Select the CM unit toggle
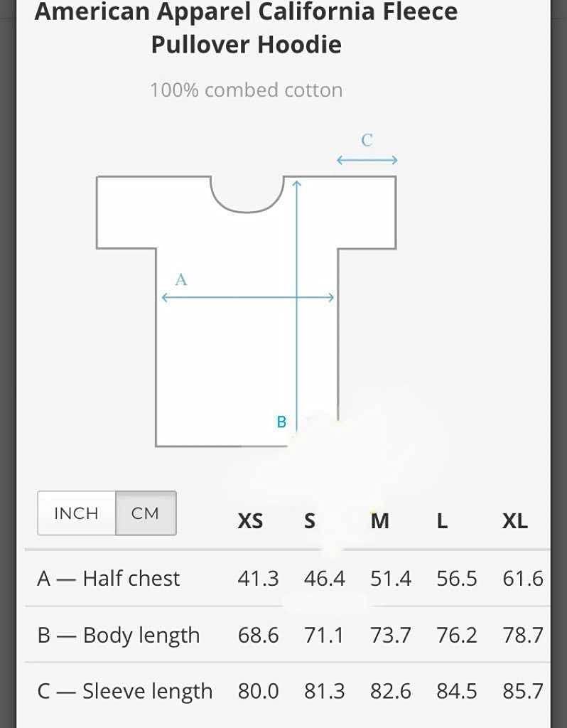The height and width of the screenshot is (728, 567). click(146, 513)
